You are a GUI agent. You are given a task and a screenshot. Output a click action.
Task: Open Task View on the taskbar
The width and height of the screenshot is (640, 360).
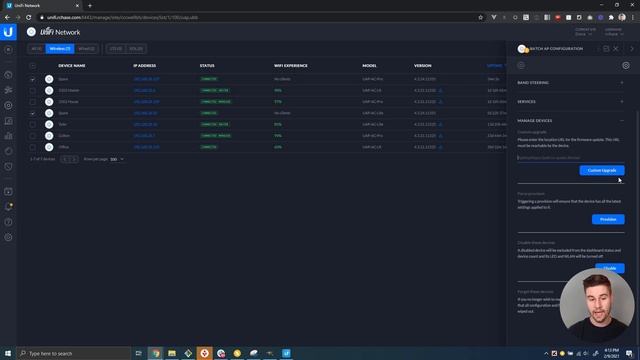coord(138,353)
